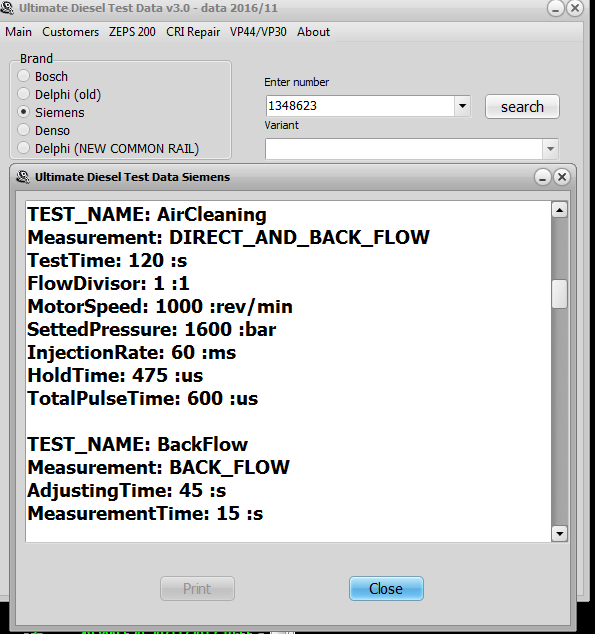Image resolution: width=595 pixels, height=634 pixels.
Task: Select the Delphi (old) radio button
Action: [24, 94]
